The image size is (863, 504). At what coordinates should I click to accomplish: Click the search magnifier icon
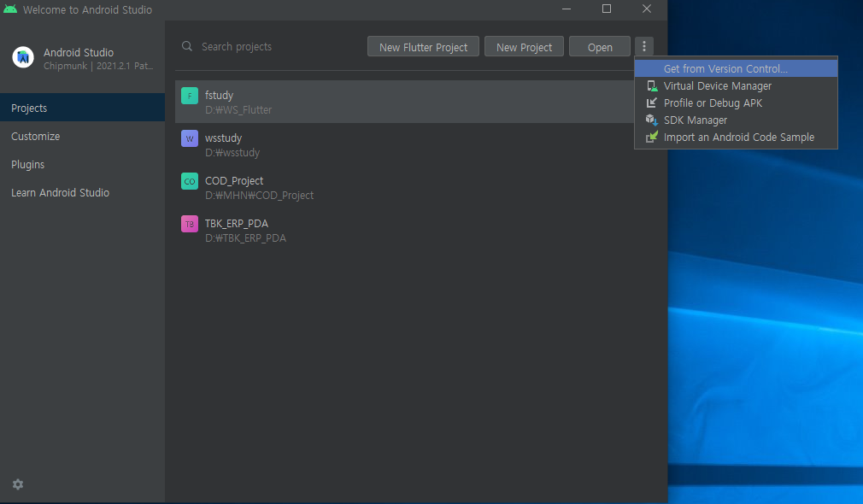click(x=187, y=46)
